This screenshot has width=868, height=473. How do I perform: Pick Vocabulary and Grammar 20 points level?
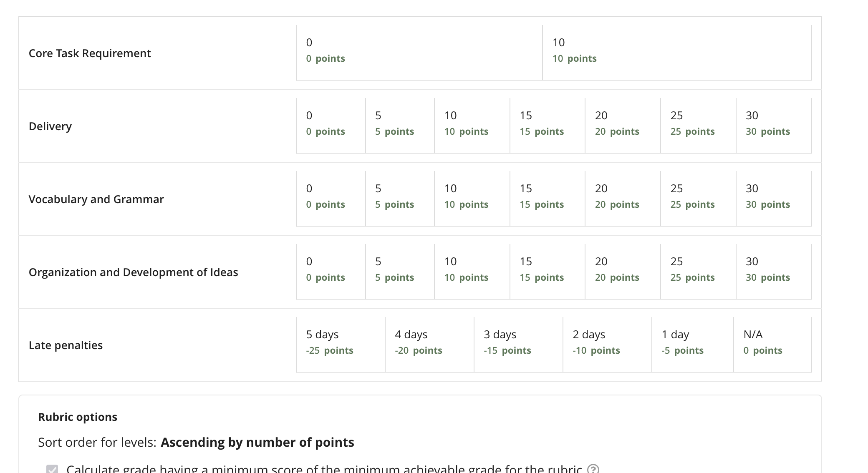click(x=623, y=199)
